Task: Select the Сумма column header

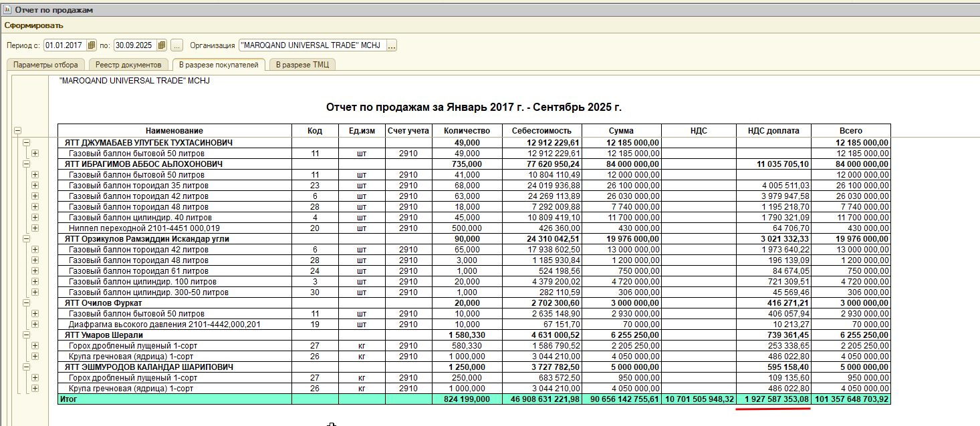Action: point(622,131)
